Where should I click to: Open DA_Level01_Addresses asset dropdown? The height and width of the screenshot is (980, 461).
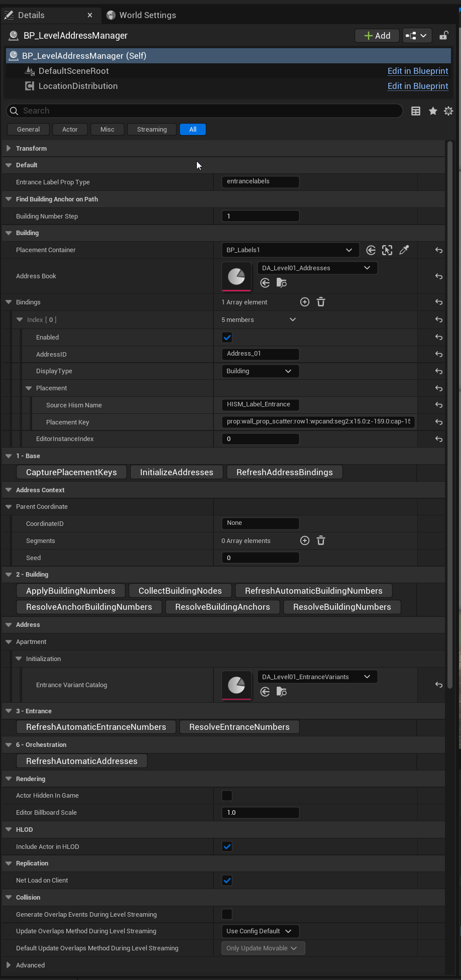[317, 268]
